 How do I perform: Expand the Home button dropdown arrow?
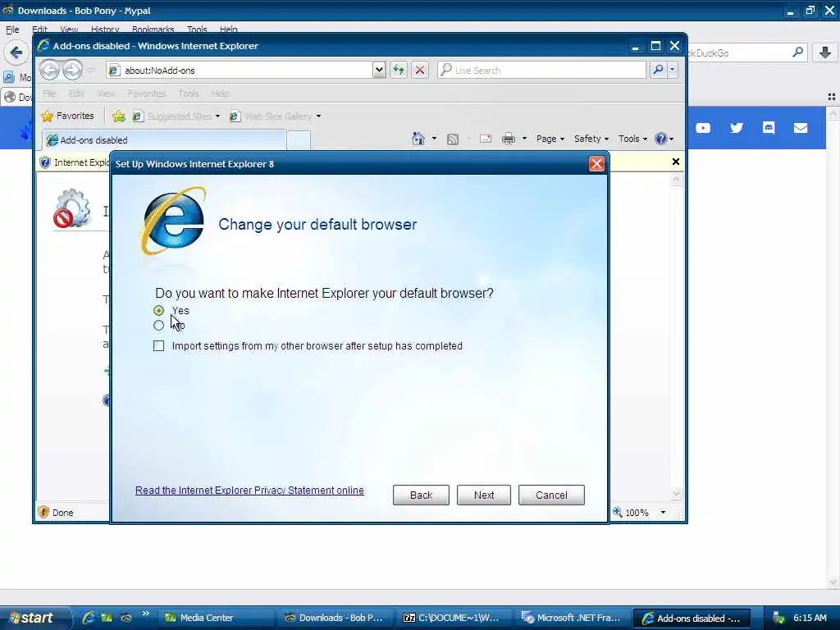pyautogui.click(x=434, y=139)
